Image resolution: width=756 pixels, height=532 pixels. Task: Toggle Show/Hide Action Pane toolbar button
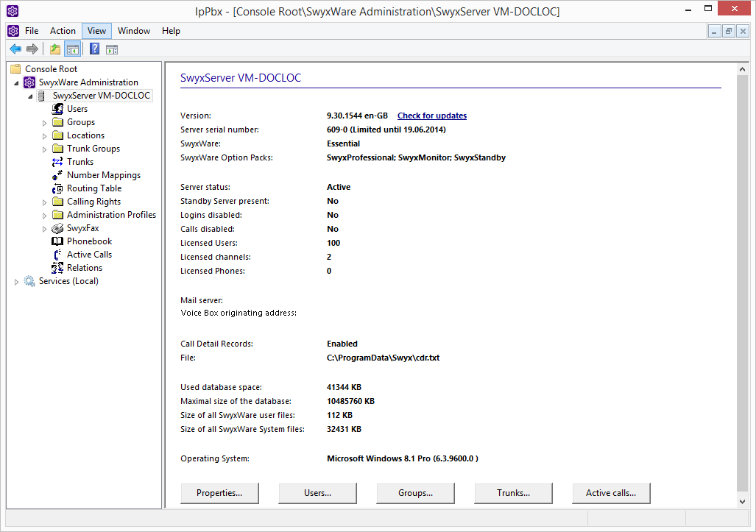112,49
